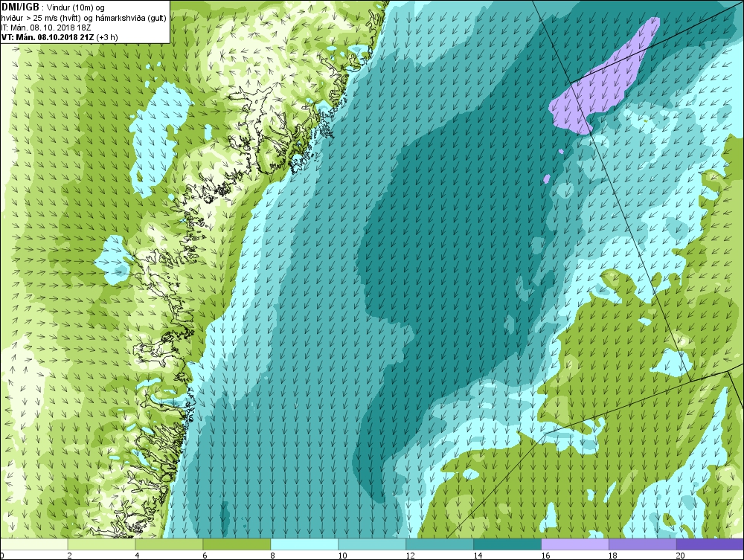Click the legend label "20"

pos(681,556)
